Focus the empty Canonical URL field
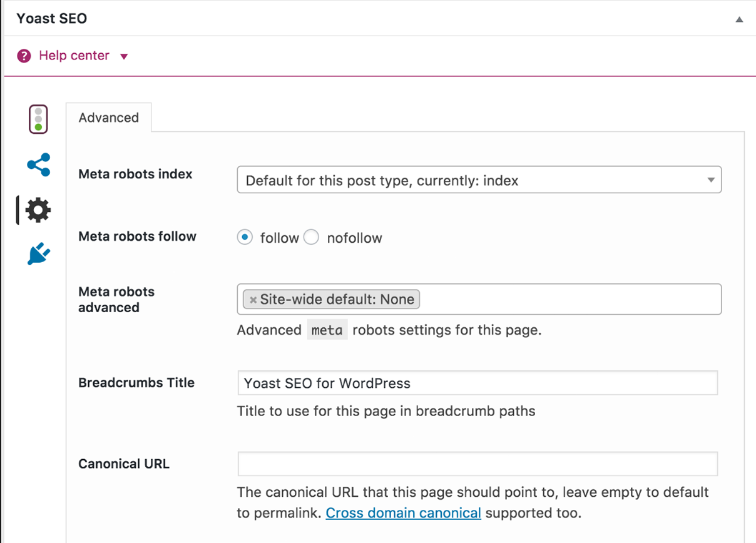This screenshot has height=543, width=756. tap(478, 464)
